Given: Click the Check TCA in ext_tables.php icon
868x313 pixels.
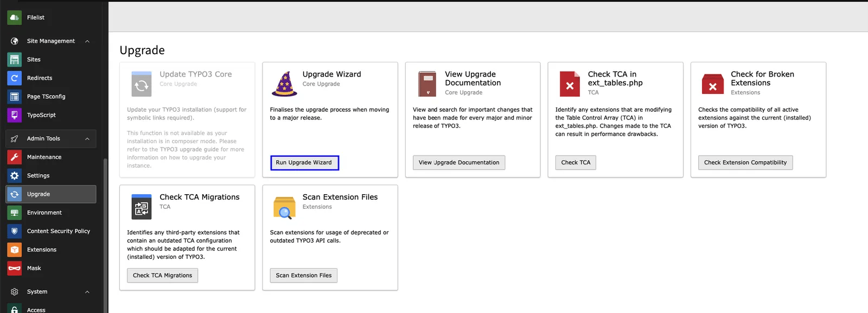Looking at the screenshot, I should [570, 84].
